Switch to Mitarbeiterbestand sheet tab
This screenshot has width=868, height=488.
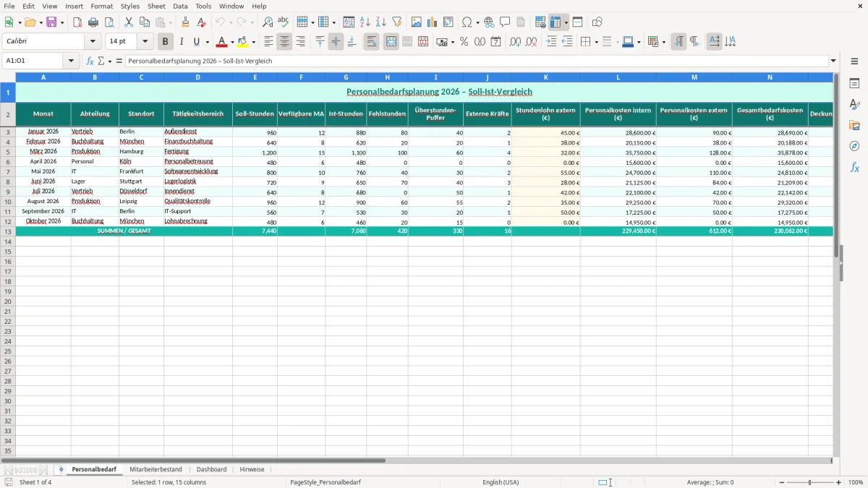(156, 469)
